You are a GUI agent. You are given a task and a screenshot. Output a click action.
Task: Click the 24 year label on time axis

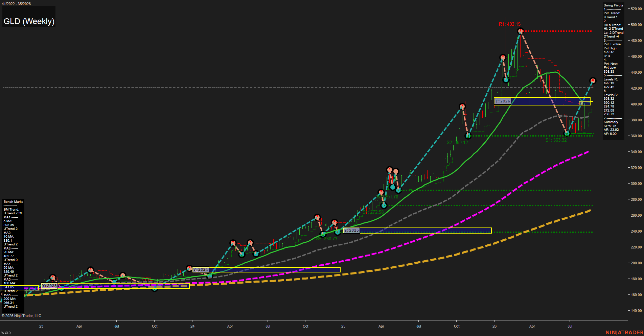pyautogui.click(x=192, y=326)
